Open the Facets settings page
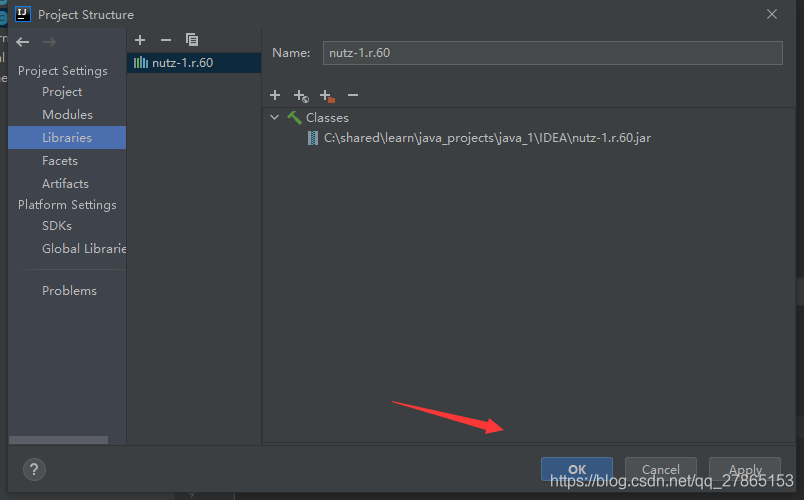This screenshot has height=500, width=804. pyautogui.click(x=60, y=161)
